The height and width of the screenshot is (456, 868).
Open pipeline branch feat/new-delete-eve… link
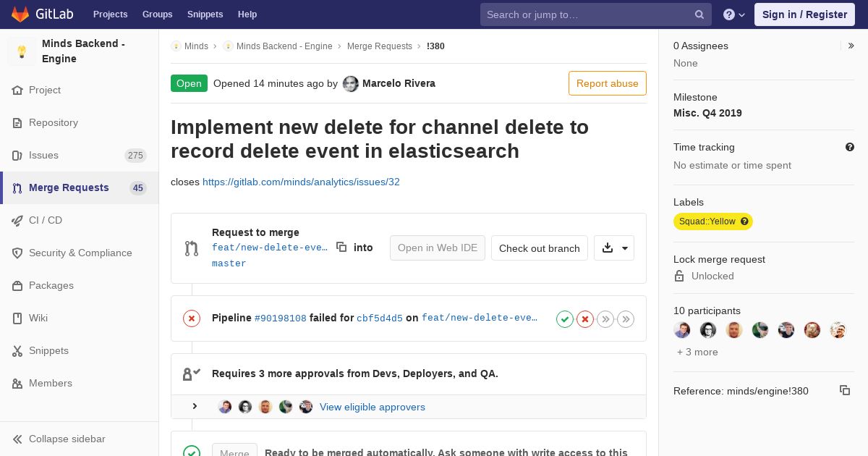point(480,318)
